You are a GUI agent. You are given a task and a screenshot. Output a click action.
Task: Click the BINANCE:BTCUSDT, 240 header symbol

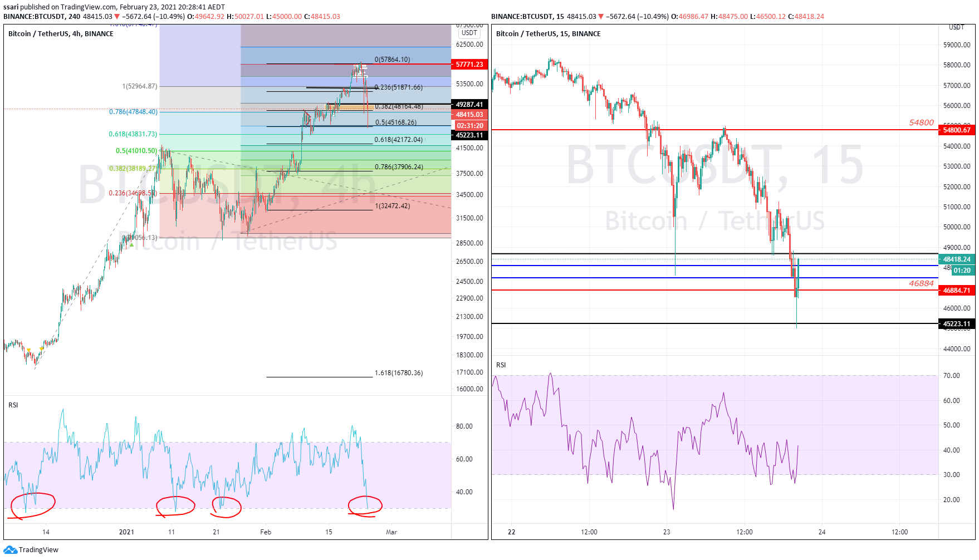tap(42, 16)
